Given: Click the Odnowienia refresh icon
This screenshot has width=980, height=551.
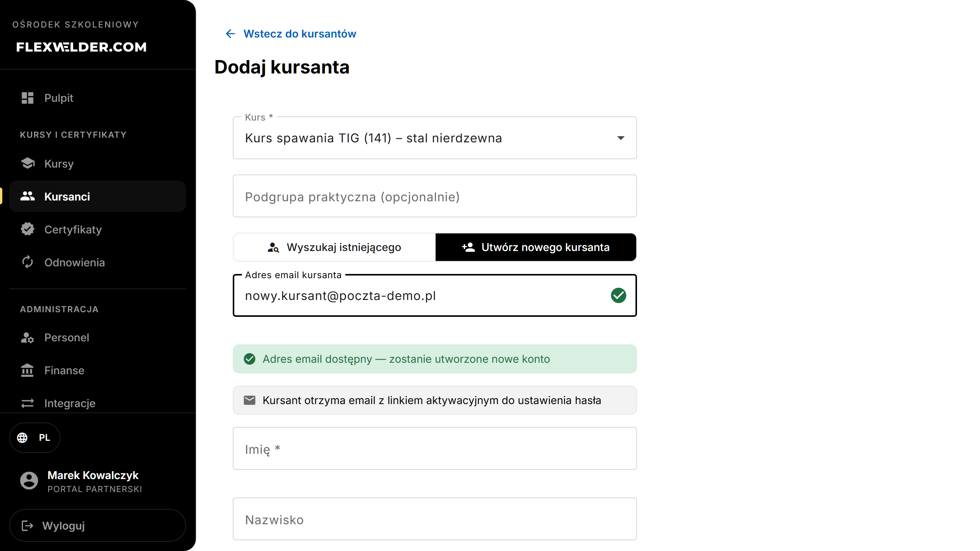Looking at the screenshot, I should [28, 262].
